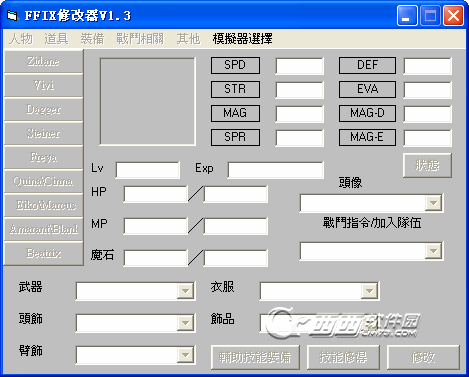Screen dimensions: 469x377
Task: Expand the 頭像 dropdown
Action: pyautogui.click(x=433, y=203)
